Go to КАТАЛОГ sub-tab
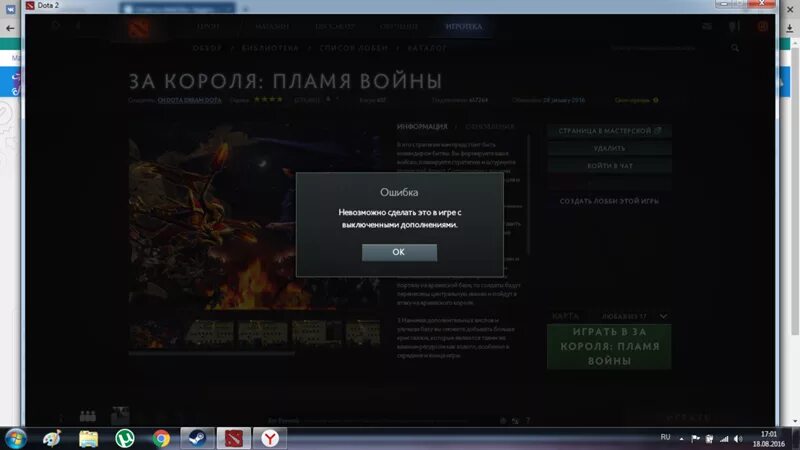800x450 pixels. pyautogui.click(x=427, y=48)
